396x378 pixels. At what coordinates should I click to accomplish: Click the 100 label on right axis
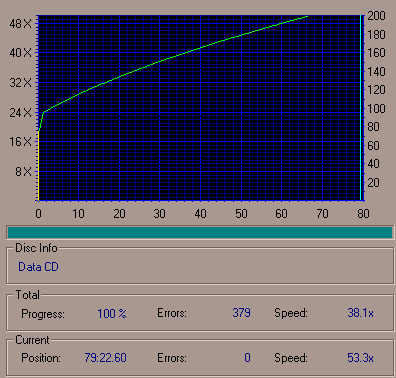click(376, 109)
